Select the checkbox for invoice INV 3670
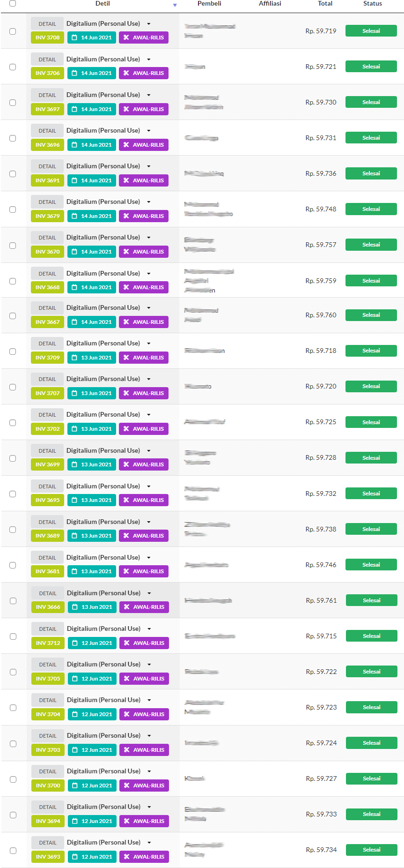Viewport: 404px width, 868px height. coord(13,246)
